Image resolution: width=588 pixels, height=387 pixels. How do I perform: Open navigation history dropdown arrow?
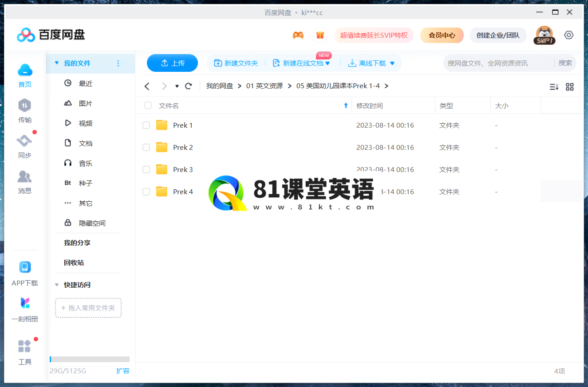(177, 86)
